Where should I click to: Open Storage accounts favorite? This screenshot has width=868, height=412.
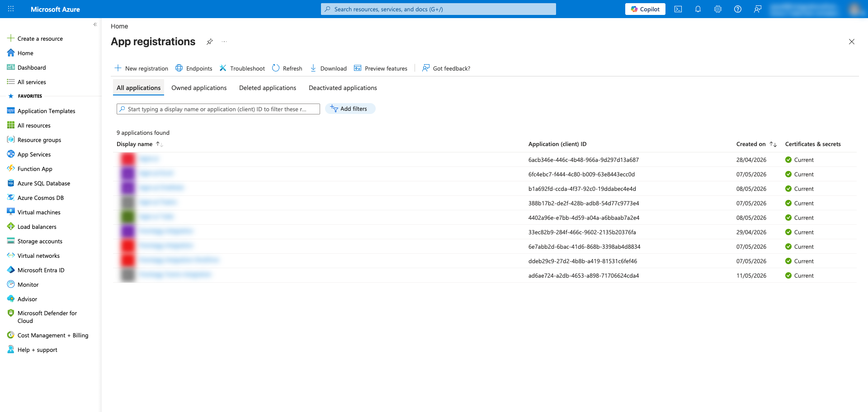point(40,241)
